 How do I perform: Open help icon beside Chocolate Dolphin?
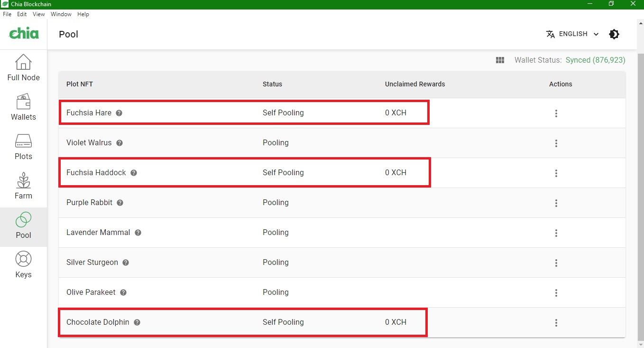point(137,322)
